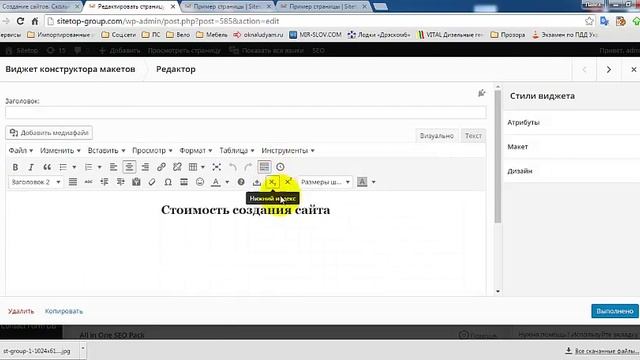Justify text alignment
Screen dimensions: 640x360
[x=73, y=182]
